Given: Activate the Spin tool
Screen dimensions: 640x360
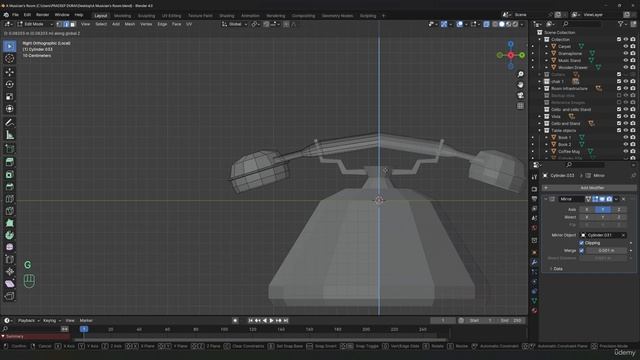Looking at the screenshot, I should click(9, 235).
